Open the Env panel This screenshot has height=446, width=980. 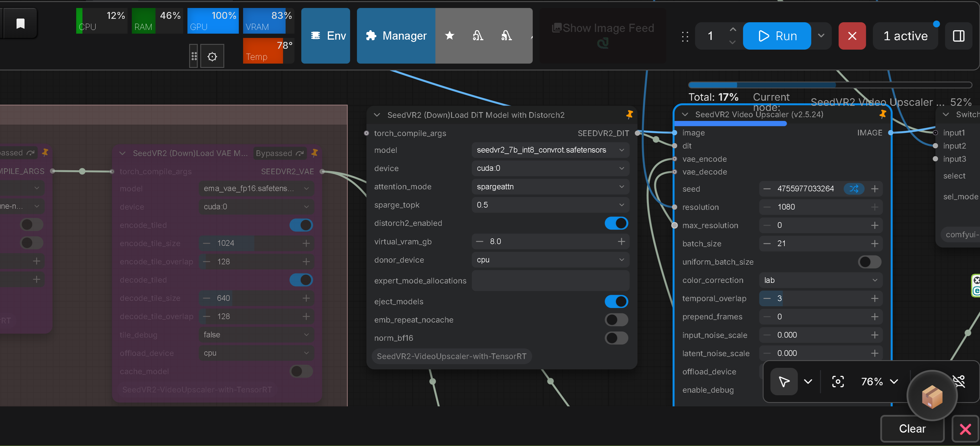click(326, 36)
